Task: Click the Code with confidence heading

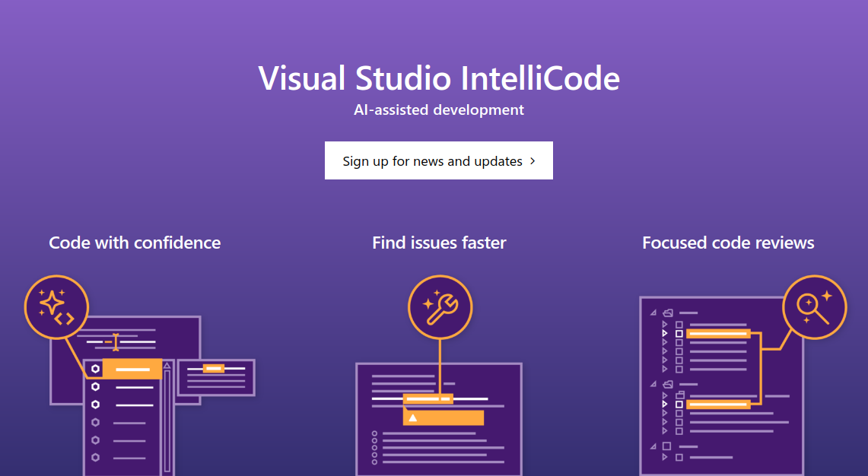Action: pyautogui.click(x=135, y=243)
